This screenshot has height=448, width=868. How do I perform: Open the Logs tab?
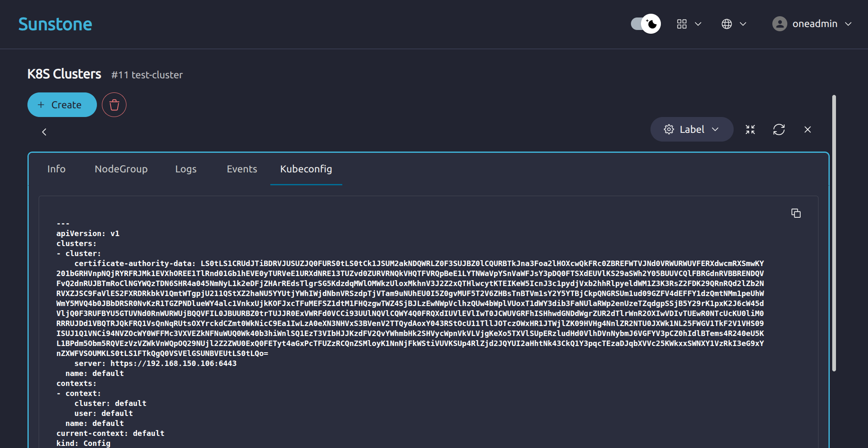point(185,169)
